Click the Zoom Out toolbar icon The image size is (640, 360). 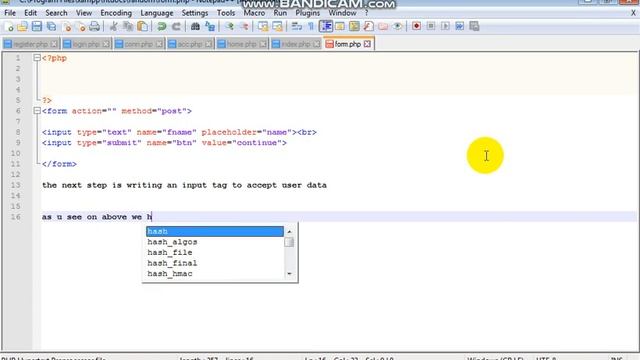pyautogui.click(x=244, y=27)
